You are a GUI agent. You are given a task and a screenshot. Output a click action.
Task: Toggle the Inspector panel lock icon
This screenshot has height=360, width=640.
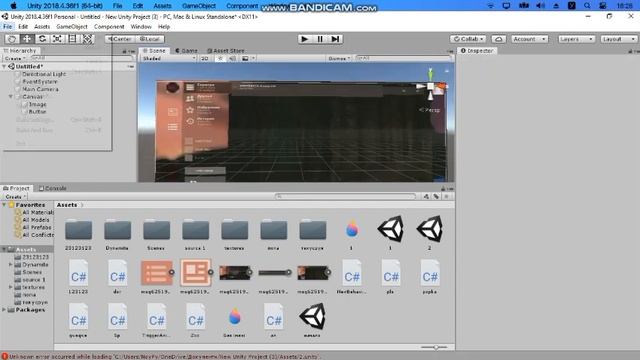pyautogui.click(x=631, y=51)
